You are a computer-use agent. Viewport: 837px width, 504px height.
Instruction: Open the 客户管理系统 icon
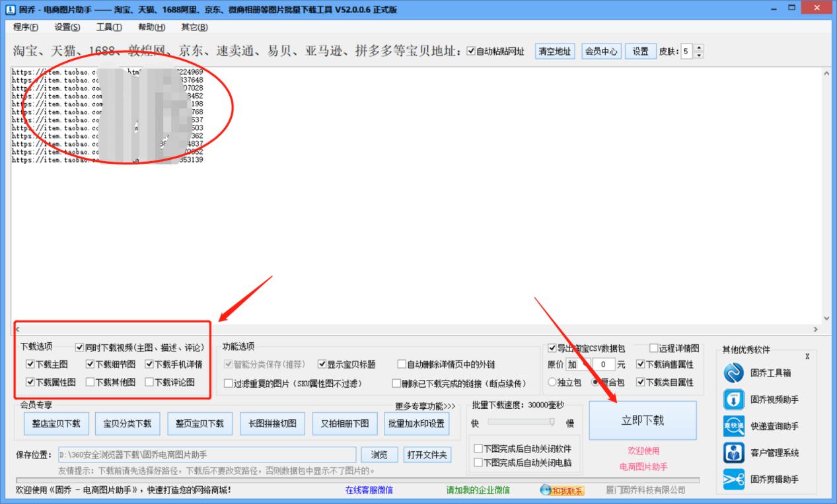[x=734, y=452]
